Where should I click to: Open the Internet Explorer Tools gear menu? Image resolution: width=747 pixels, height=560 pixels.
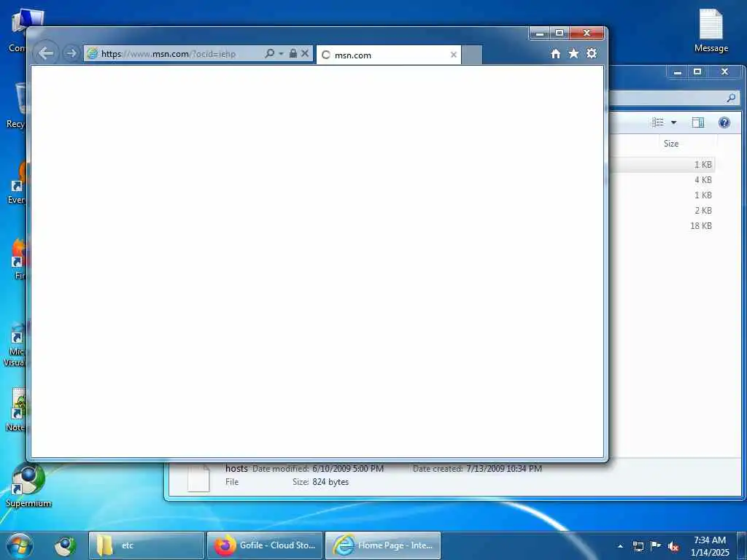pos(592,53)
